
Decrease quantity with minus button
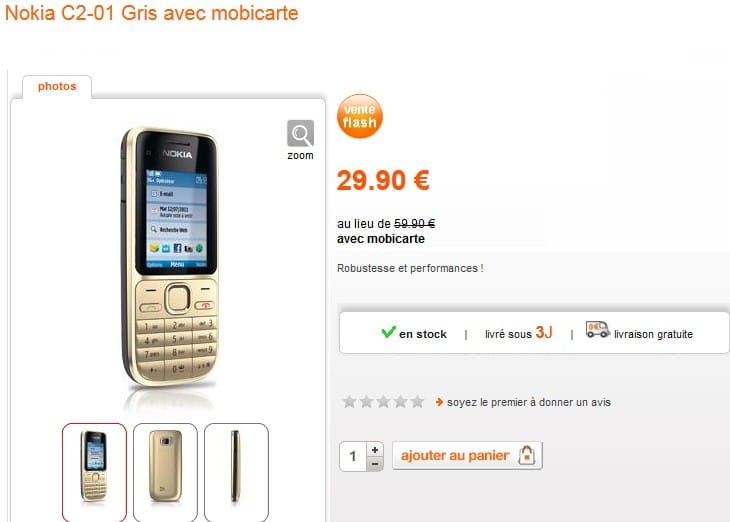point(375,464)
